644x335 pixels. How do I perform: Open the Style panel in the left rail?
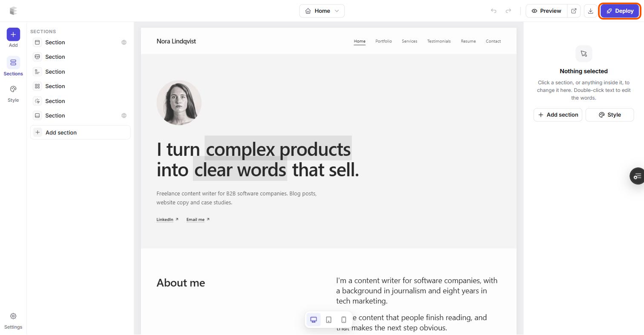click(x=13, y=94)
